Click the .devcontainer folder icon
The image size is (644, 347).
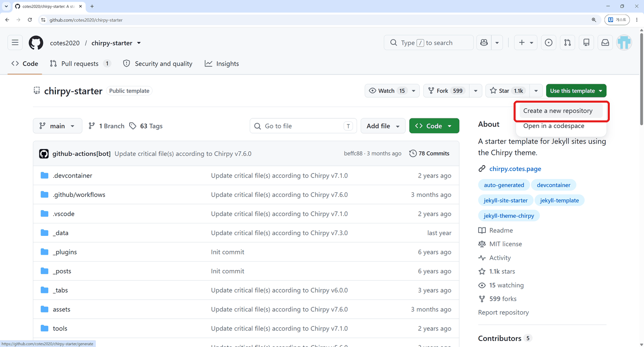click(x=45, y=176)
